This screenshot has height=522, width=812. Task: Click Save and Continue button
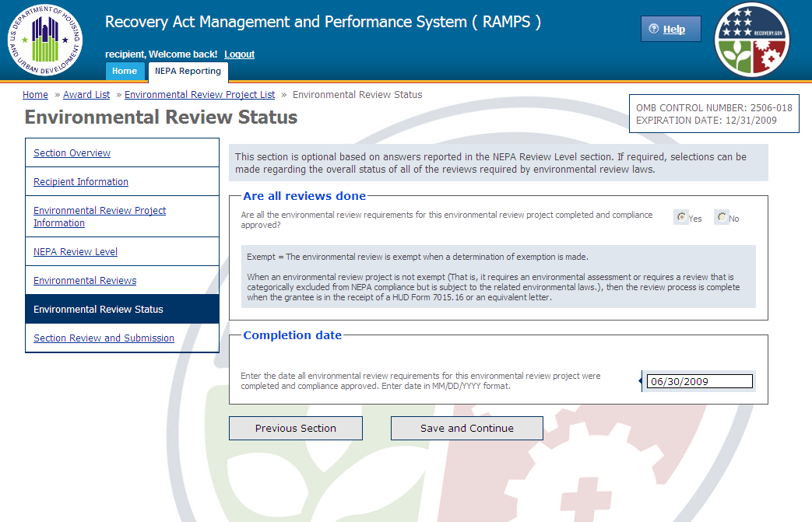tap(466, 429)
